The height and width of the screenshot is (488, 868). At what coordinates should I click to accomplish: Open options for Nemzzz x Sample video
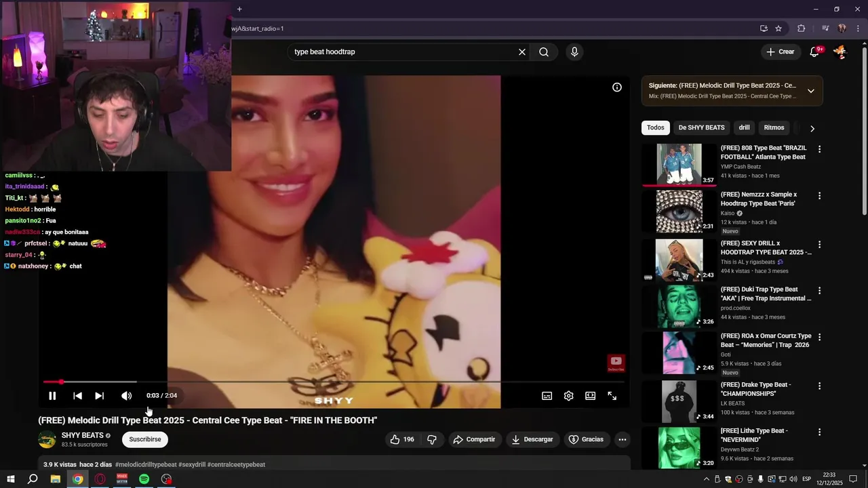pos(819,196)
